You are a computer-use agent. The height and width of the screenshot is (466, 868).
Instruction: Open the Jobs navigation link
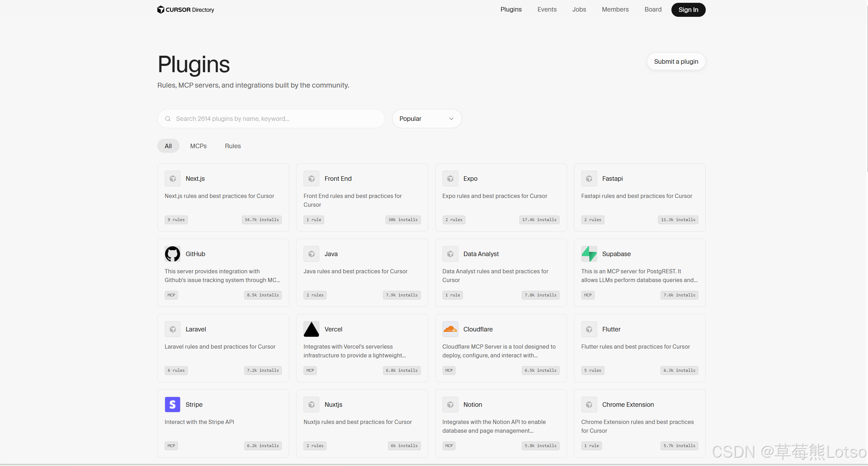579,9
